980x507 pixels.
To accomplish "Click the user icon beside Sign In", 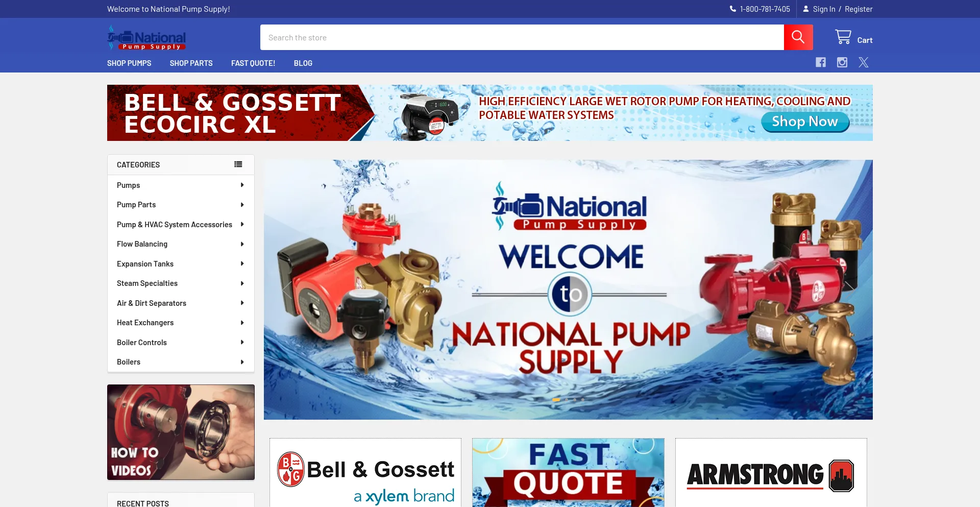I will (805, 9).
